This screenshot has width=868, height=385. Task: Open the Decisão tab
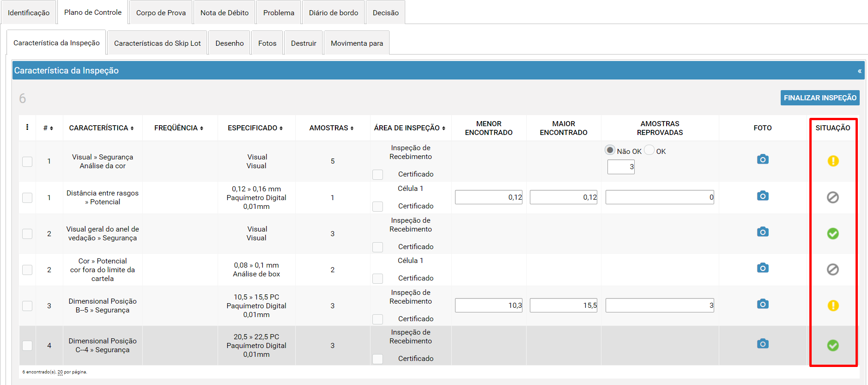[386, 12]
